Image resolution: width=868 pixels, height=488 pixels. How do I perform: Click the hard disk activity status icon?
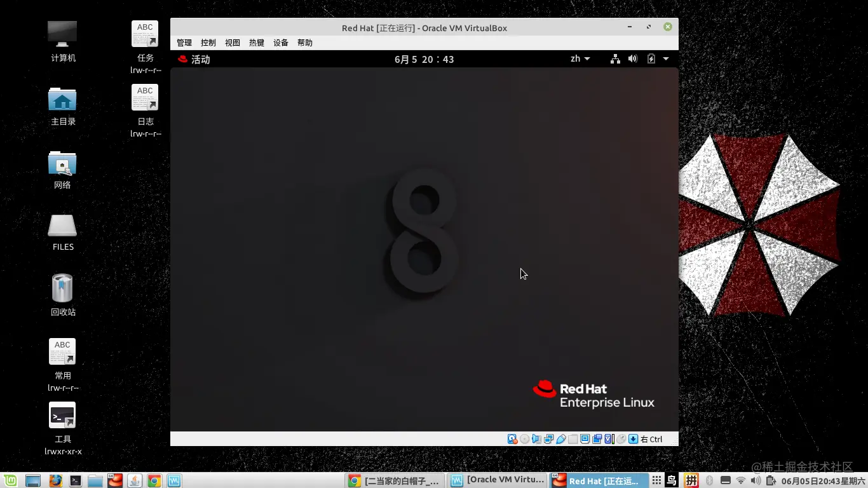[x=512, y=439]
